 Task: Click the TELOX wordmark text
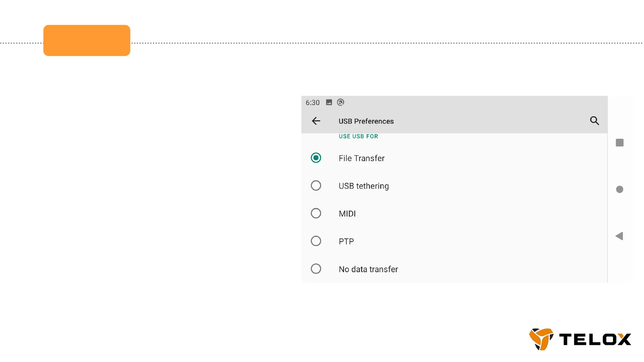tap(595, 340)
